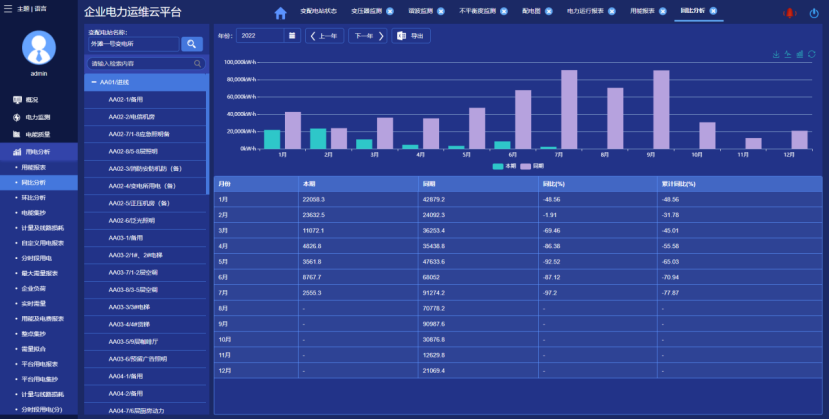
Task: Click the 导出 export button
Action: click(x=411, y=36)
